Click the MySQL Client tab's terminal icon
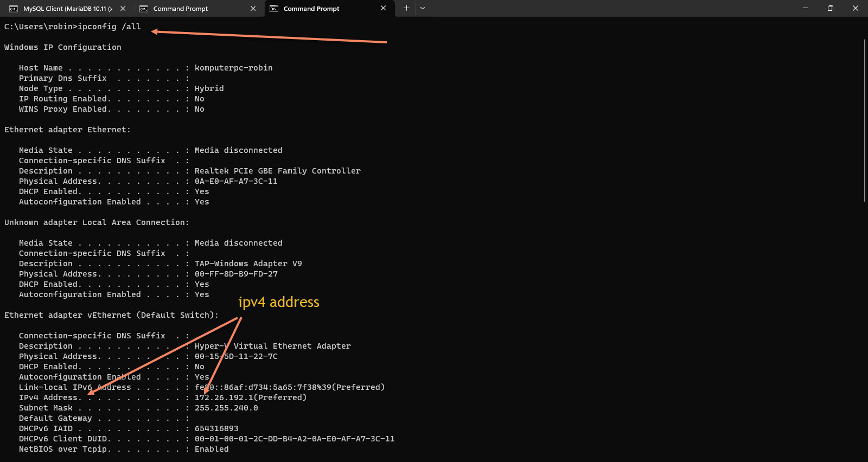 [x=14, y=9]
